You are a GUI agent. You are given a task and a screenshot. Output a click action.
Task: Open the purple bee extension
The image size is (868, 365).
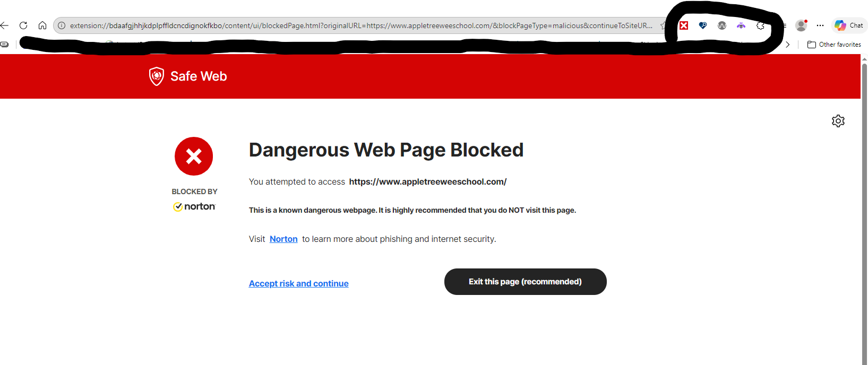tap(741, 25)
